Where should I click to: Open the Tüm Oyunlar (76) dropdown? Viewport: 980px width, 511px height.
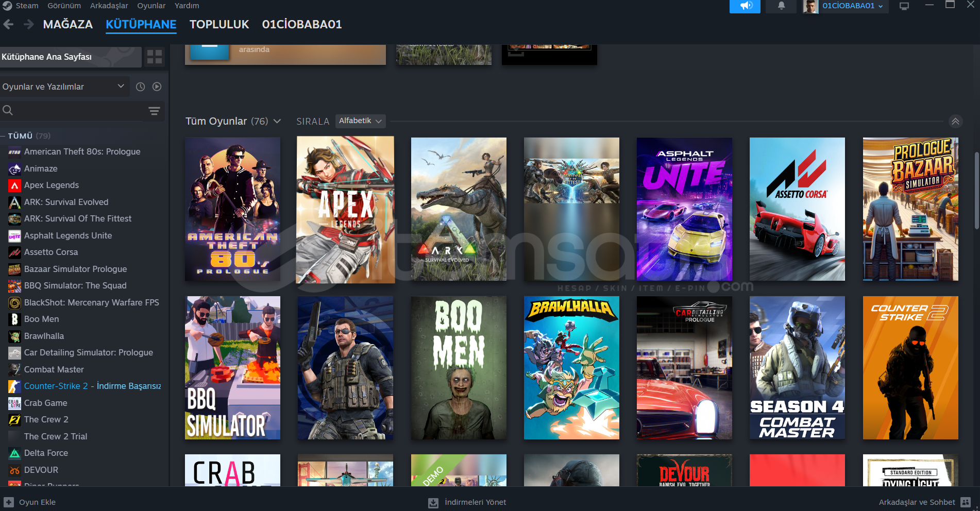(x=233, y=121)
